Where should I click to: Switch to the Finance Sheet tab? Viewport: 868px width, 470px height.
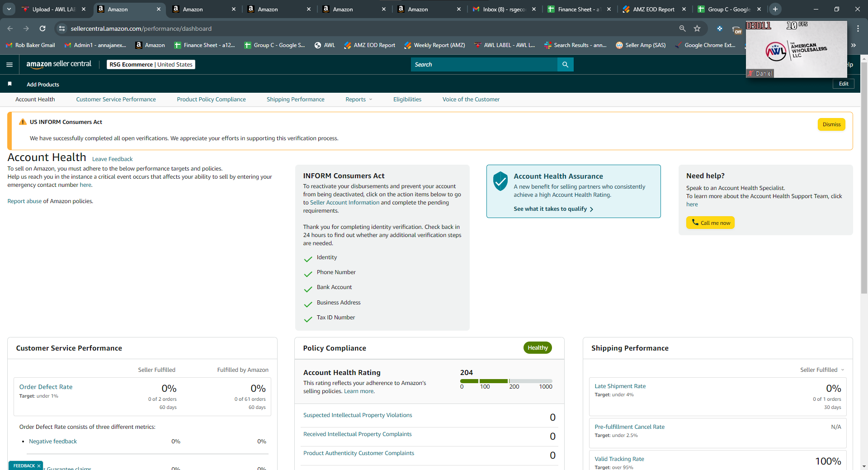click(578, 9)
